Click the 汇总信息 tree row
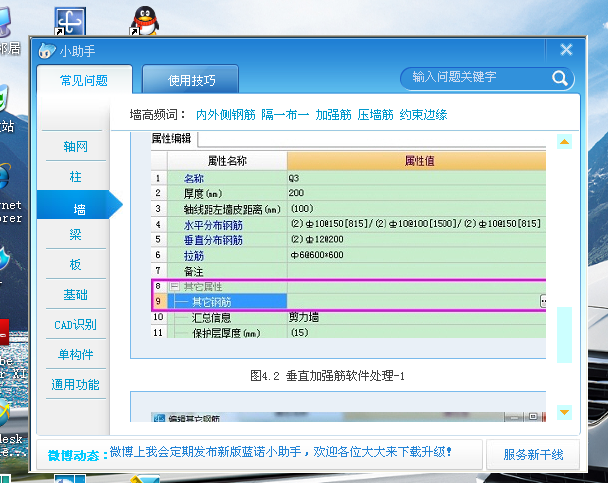Image resolution: width=608 pixels, height=483 pixels. click(349, 317)
